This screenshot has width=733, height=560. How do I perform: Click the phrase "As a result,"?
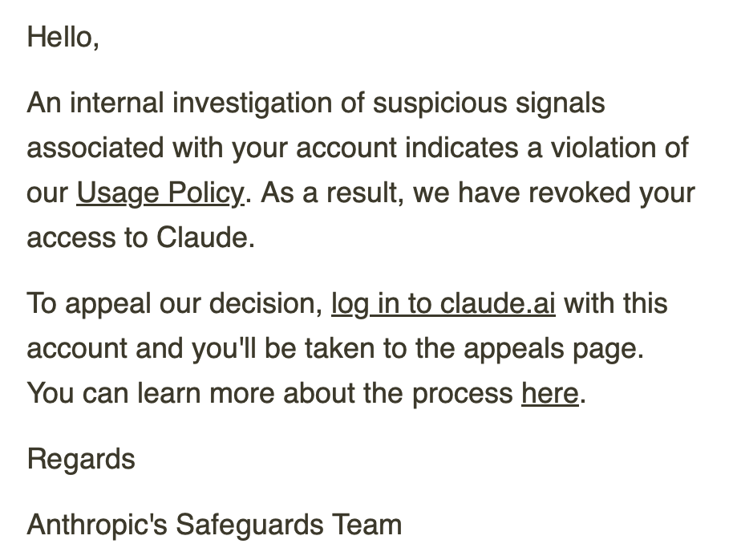point(332,193)
